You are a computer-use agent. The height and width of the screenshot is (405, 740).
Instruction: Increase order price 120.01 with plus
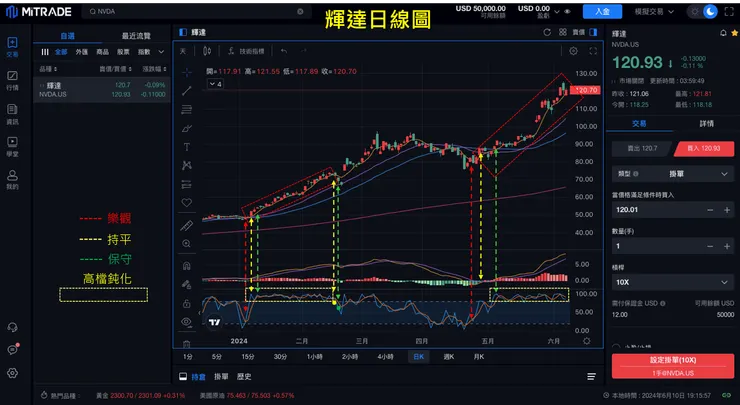coord(727,210)
